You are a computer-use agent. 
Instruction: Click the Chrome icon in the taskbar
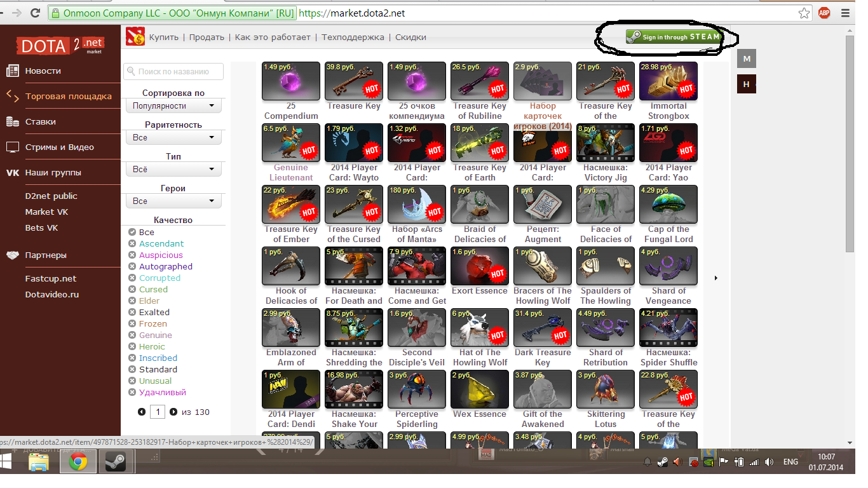click(78, 462)
